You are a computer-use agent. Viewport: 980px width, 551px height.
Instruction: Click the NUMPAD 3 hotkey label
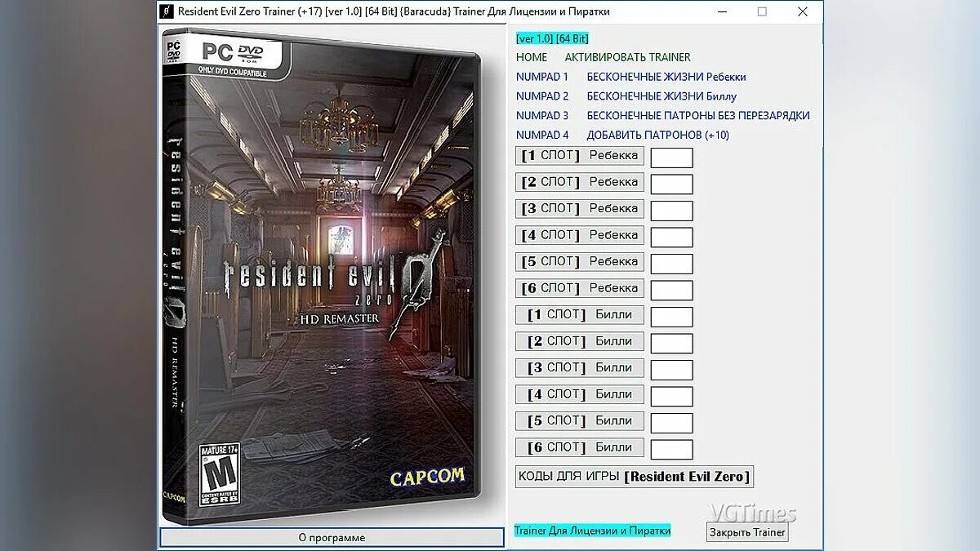point(542,116)
